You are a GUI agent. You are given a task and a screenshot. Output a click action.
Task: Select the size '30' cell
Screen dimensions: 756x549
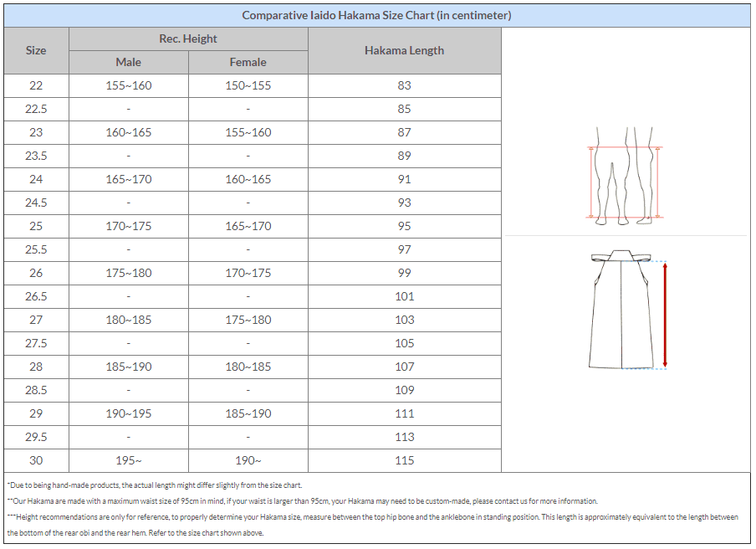36,461
